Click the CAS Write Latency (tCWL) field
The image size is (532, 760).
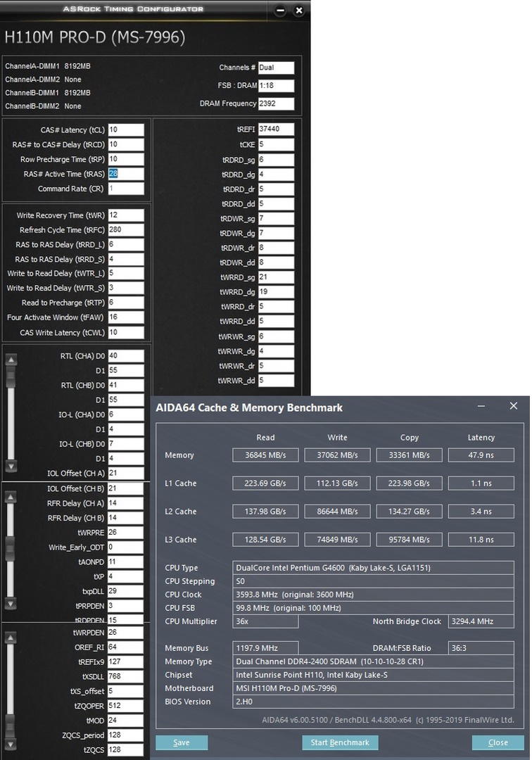(126, 332)
